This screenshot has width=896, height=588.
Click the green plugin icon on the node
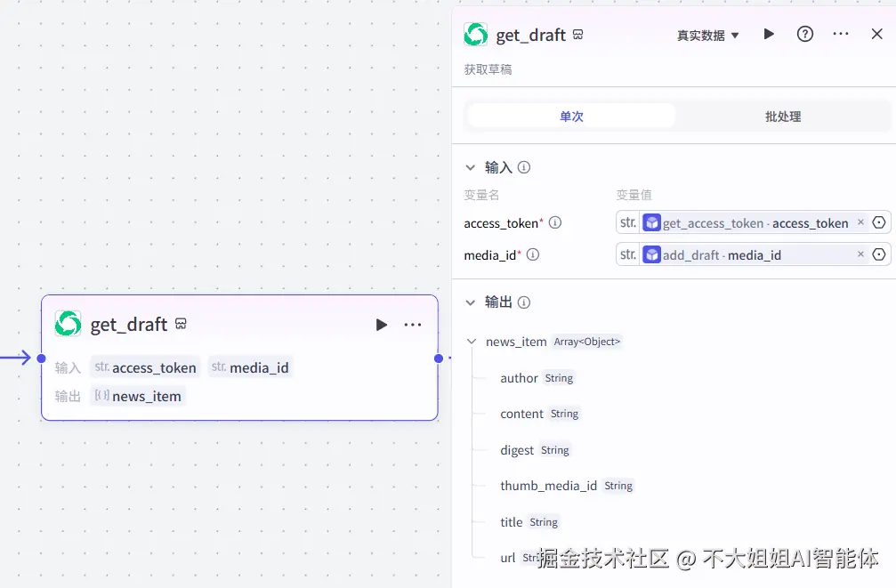(67, 324)
